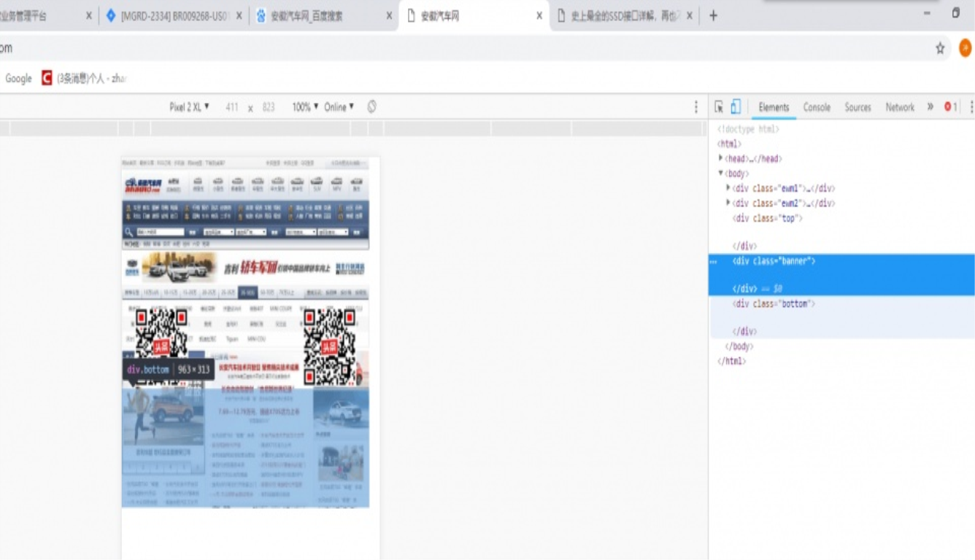Image resolution: width=975 pixels, height=560 pixels.
Task: Select the div class top node
Action: (768, 218)
